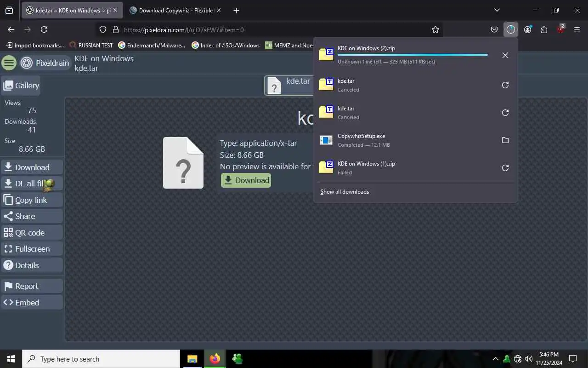Expand the list all tabs dropdown
The image size is (588, 368).
[497, 10]
